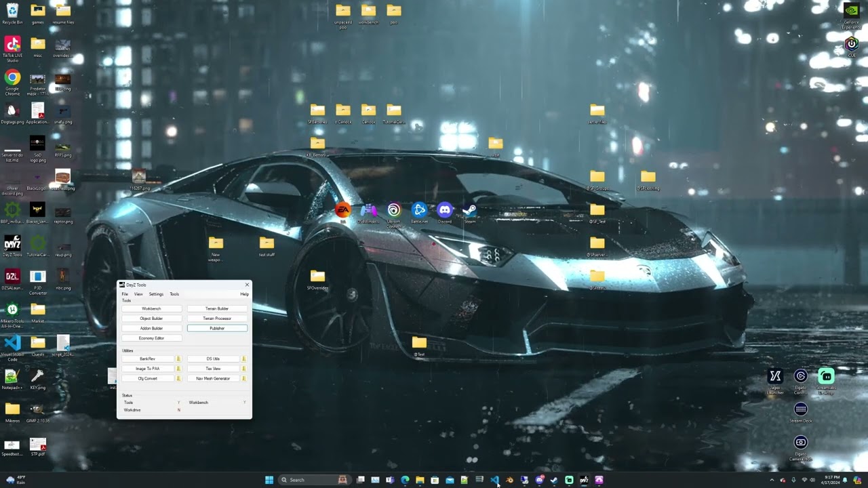The width and height of the screenshot is (868, 488).
Task: Select the Notepad++ desktop icon
Action: point(12,378)
